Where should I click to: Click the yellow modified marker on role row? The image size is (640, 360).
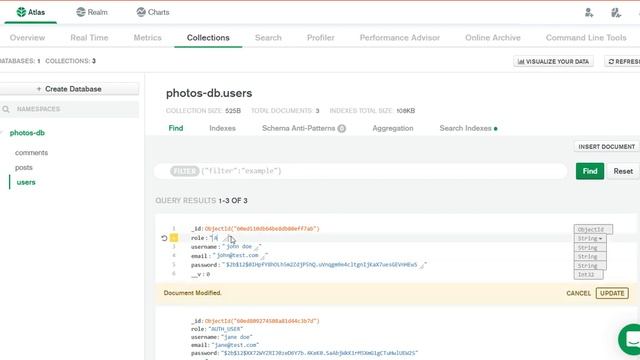point(174,238)
